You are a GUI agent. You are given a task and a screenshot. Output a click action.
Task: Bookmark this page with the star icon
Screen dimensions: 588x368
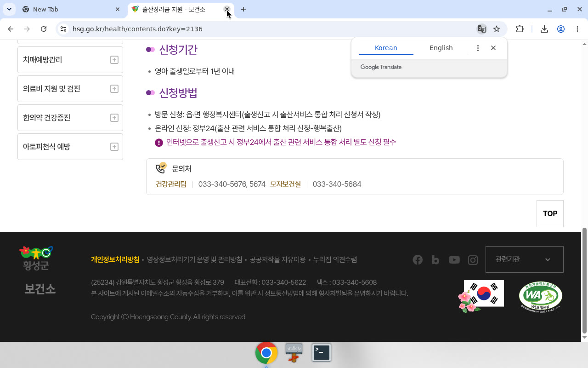(497, 29)
